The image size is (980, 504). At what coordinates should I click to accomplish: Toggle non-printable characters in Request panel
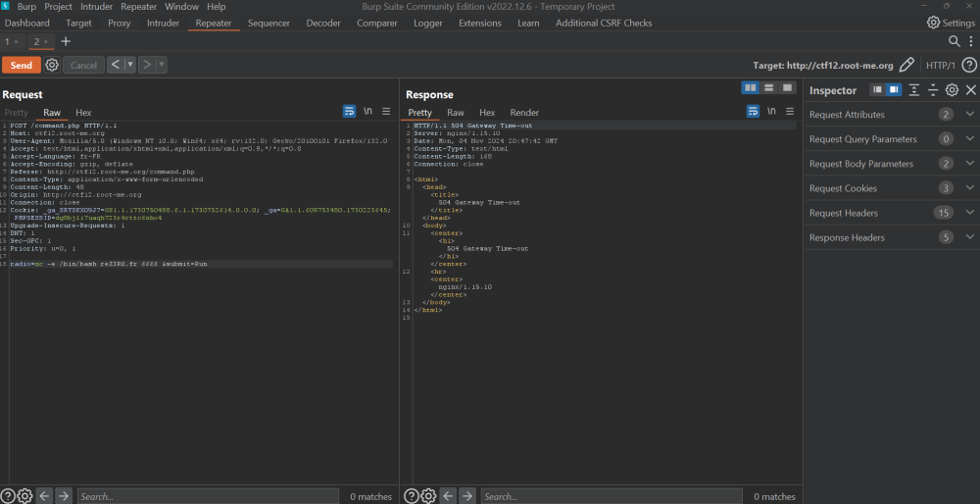click(x=368, y=112)
